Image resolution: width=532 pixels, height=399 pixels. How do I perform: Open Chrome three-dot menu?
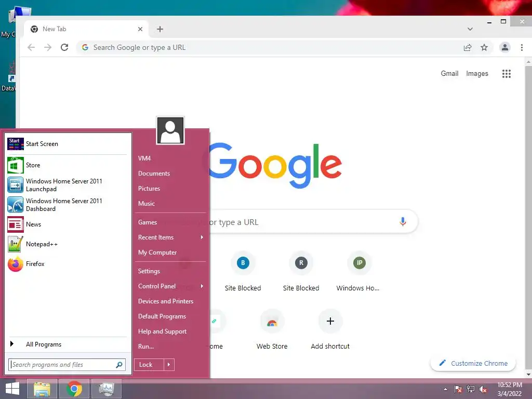[x=522, y=47]
